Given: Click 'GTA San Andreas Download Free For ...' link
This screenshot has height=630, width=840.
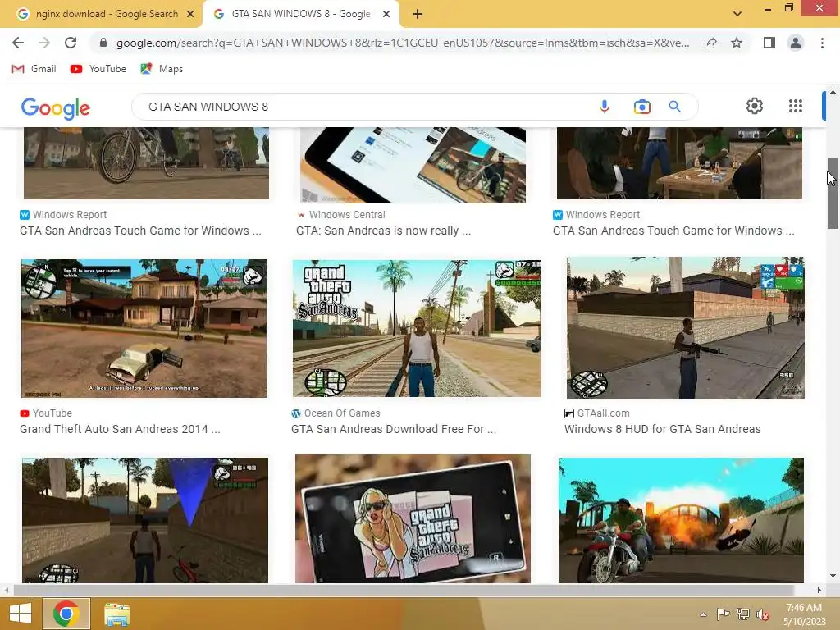Looking at the screenshot, I should tap(394, 429).
